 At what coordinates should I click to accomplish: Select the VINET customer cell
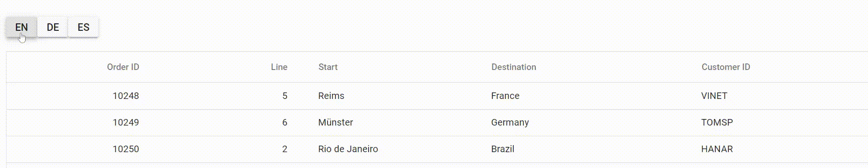click(x=714, y=96)
